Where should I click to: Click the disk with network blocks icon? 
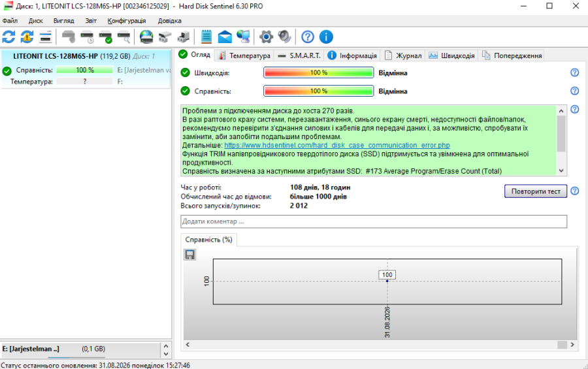pyautogui.click(x=165, y=37)
